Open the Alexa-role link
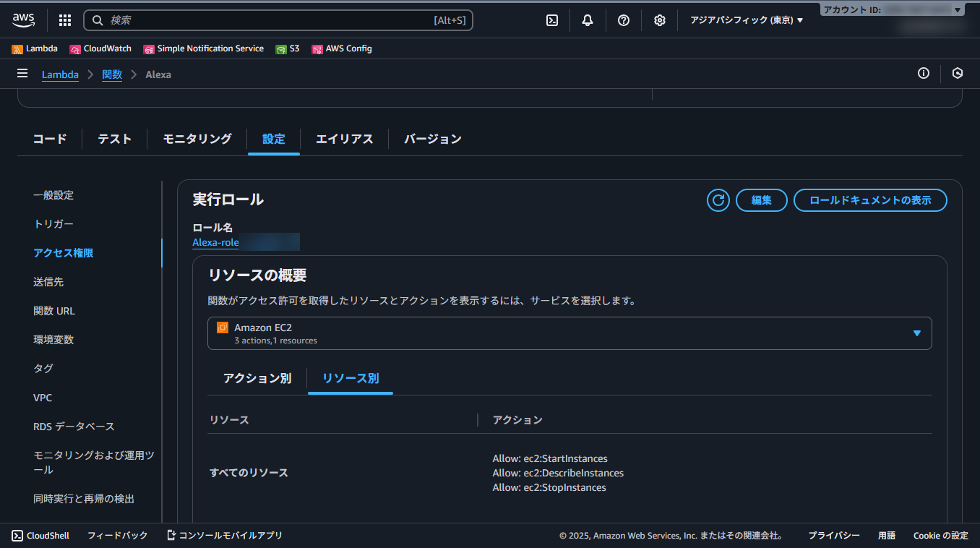This screenshot has width=980, height=548. [215, 242]
